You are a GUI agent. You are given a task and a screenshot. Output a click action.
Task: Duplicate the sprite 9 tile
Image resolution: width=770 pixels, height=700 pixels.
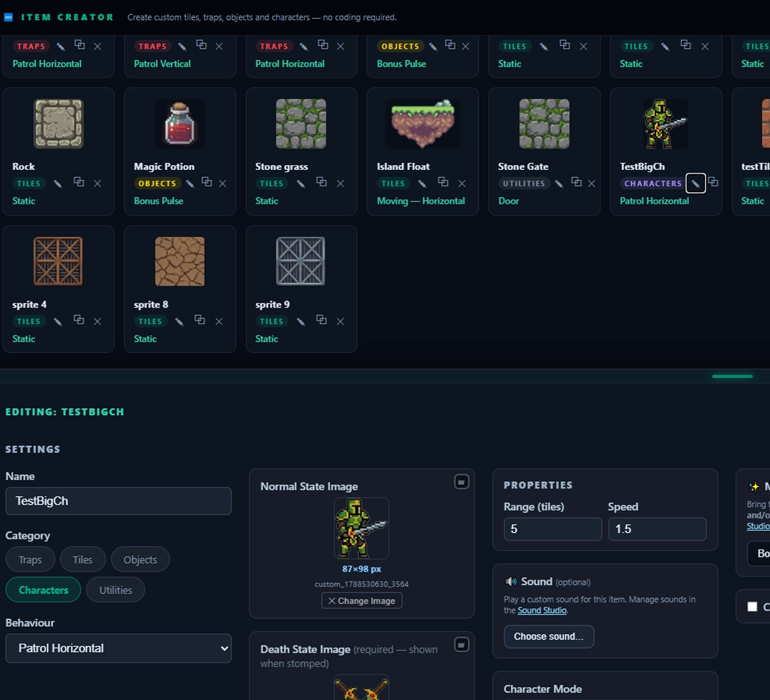click(321, 320)
